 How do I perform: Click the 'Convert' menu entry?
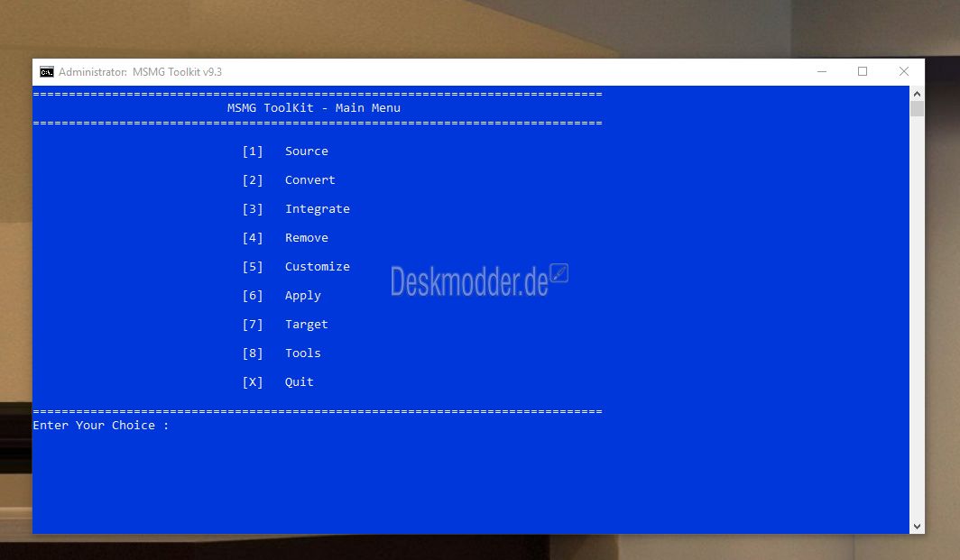(x=309, y=180)
